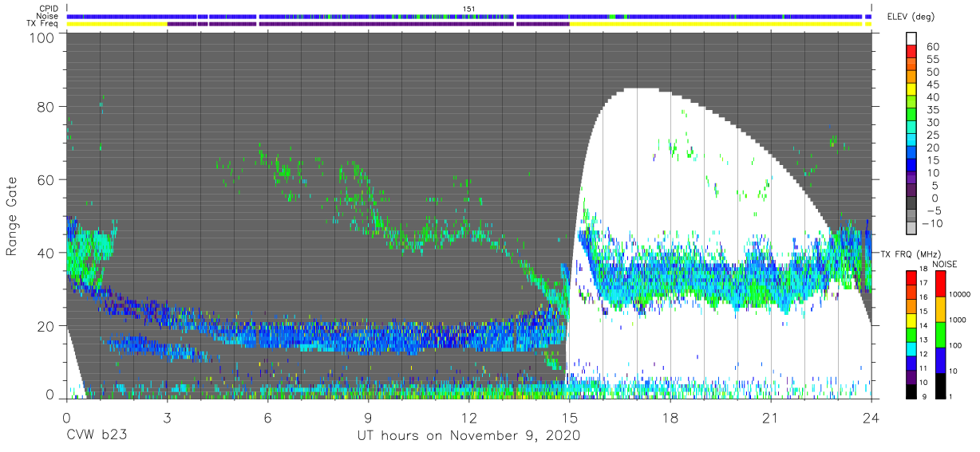Image resolution: width=980 pixels, height=452 pixels.
Task: Click the Range Gate y-axis label
Action: point(12,217)
